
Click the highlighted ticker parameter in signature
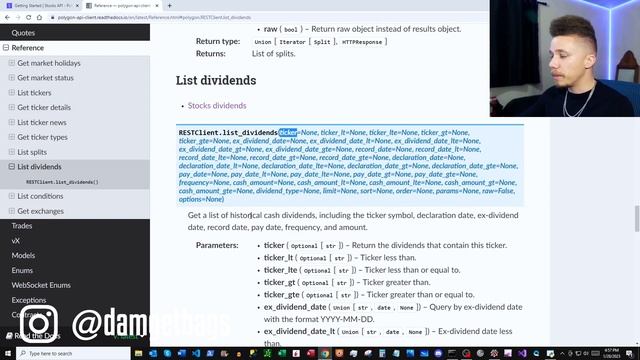coord(288,133)
